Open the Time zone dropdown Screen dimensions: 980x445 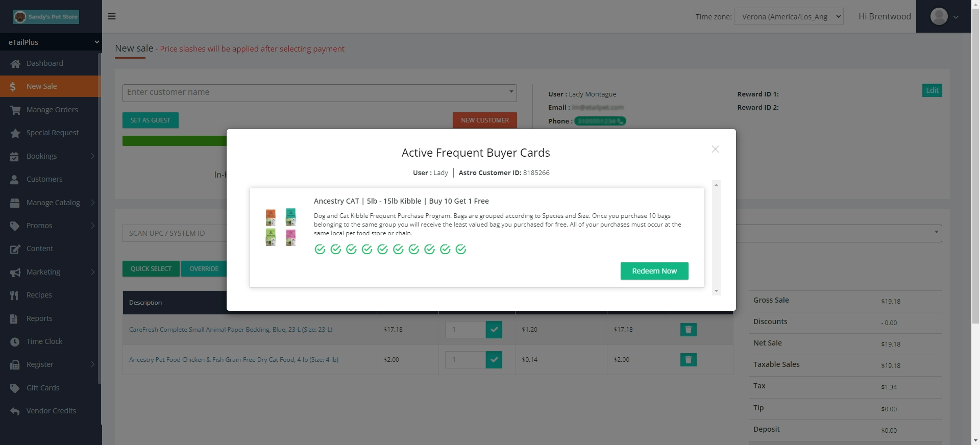click(789, 16)
